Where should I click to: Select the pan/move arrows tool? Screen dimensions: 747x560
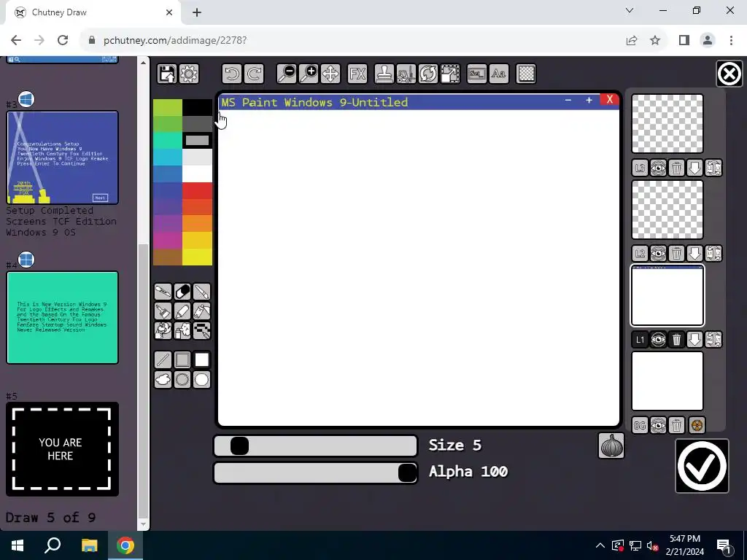point(330,74)
